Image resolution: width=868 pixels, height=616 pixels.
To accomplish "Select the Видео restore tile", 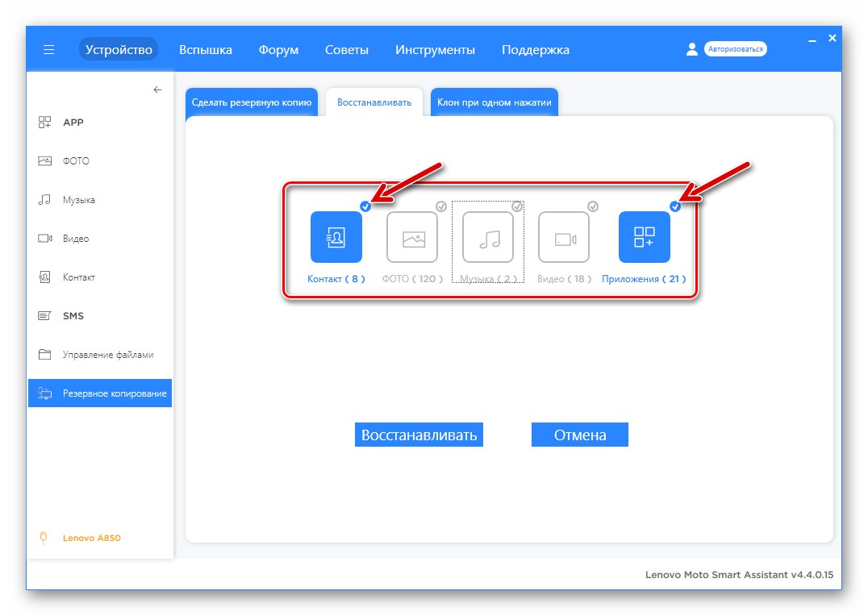I will tap(564, 237).
